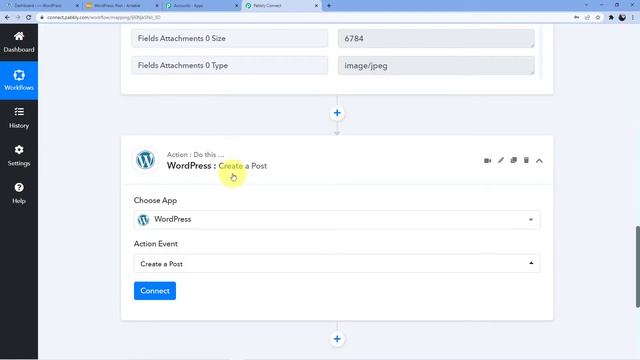This screenshot has height=360, width=640.
Task: Click the 'Action : Do this ...' text
Action: [195, 155]
